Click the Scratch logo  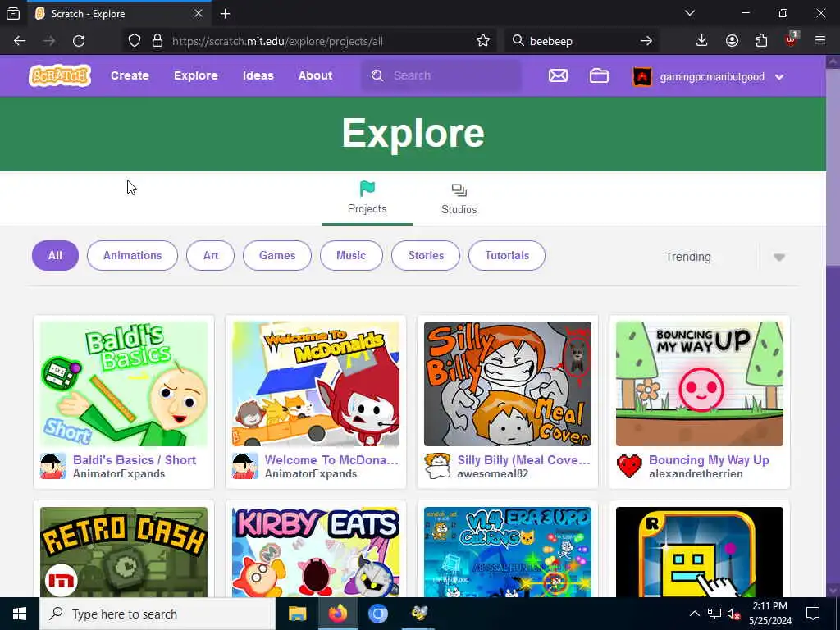(59, 75)
